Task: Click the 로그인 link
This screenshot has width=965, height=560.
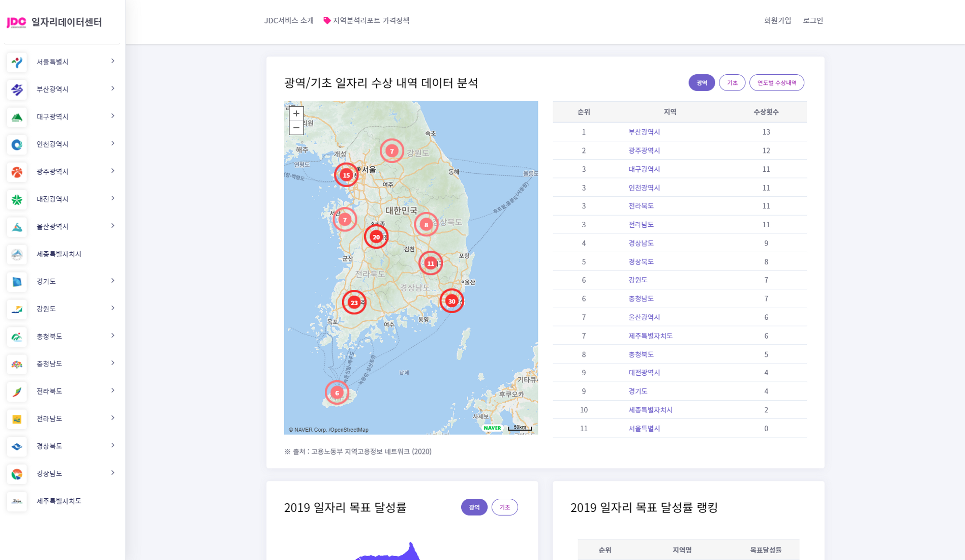Action: (x=813, y=20)
